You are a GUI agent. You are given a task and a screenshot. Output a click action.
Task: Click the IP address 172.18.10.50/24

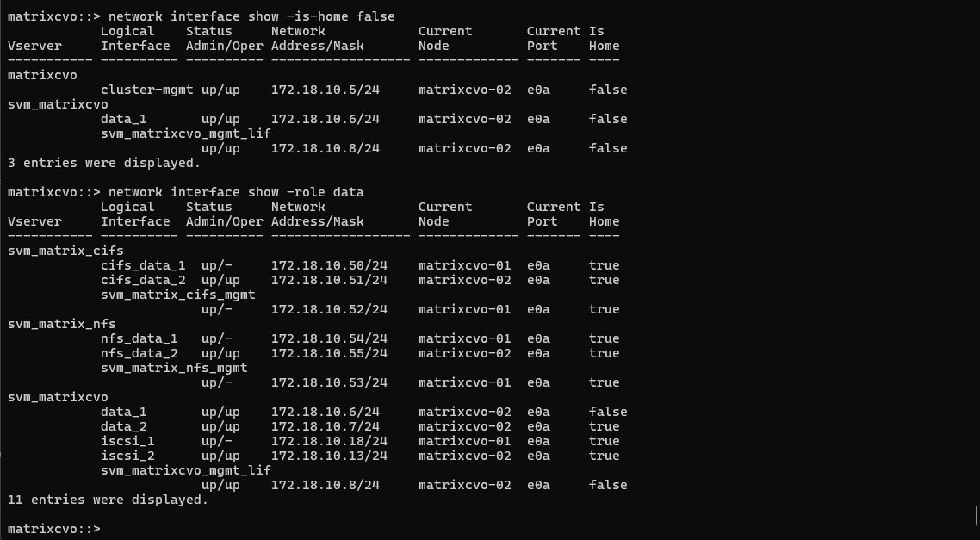[329, 265]
